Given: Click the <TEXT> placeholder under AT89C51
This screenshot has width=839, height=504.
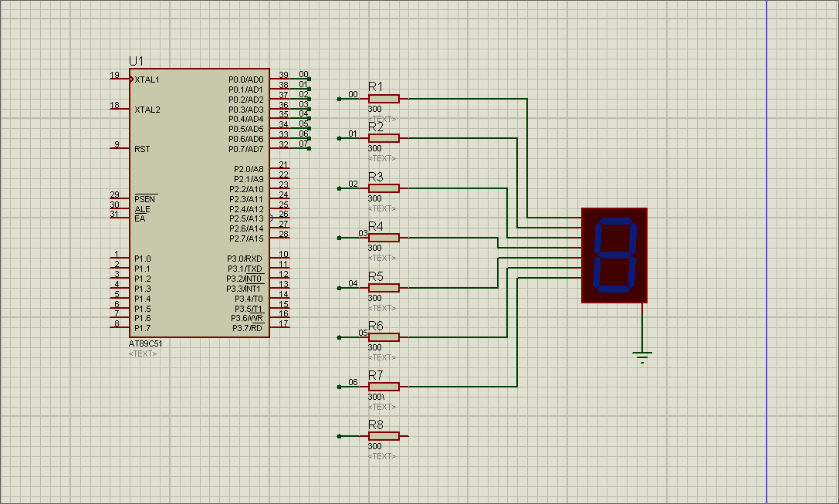Looking at the screenshot, I should (143, 353).
